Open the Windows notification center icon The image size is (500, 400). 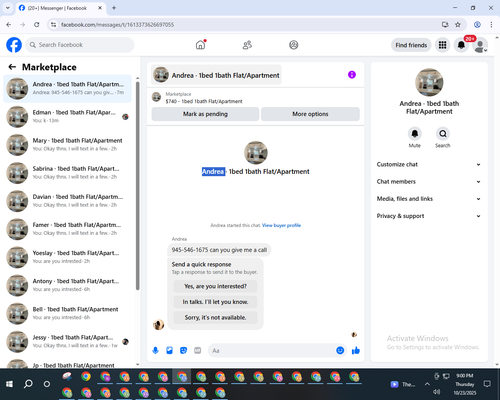[487, 384]
